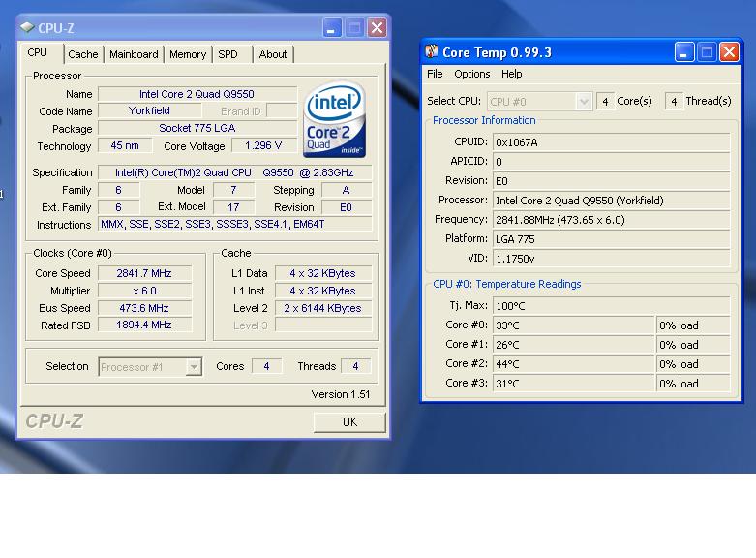This screenshot has height=558, width=756.
Task: Open the About tab in CPU-Z
Action: [273, 54]
